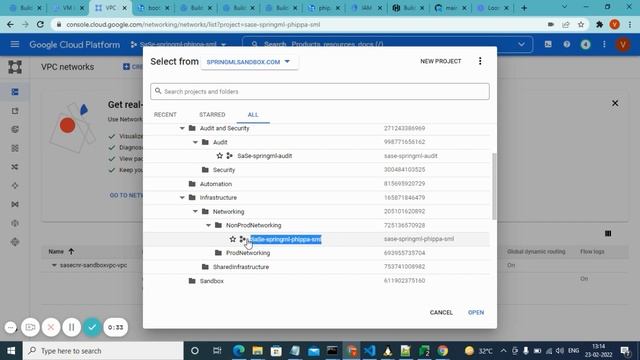The image size is (640, 360).
Task: Open the dialog's three-dot more options menu
Action: click(x=480, y=61)
